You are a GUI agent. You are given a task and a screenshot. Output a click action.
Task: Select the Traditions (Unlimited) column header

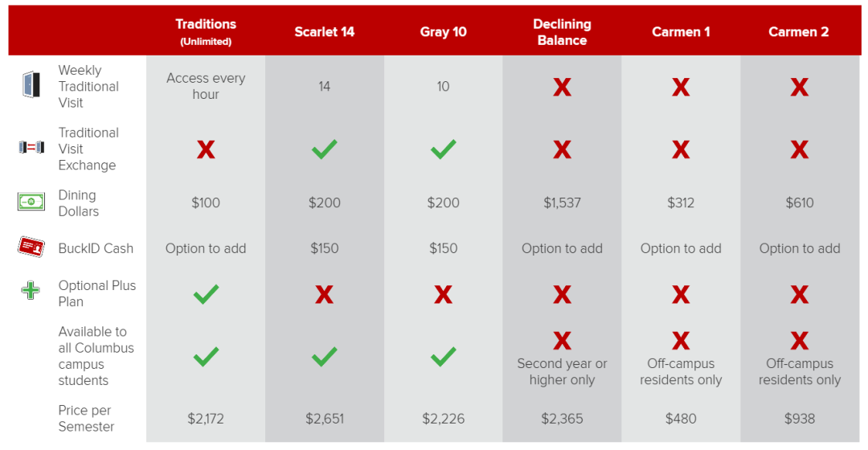(x=206, y=31)
